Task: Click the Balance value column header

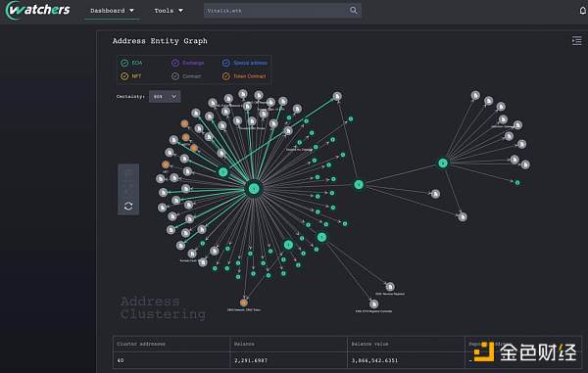Action: coord(369,344)
